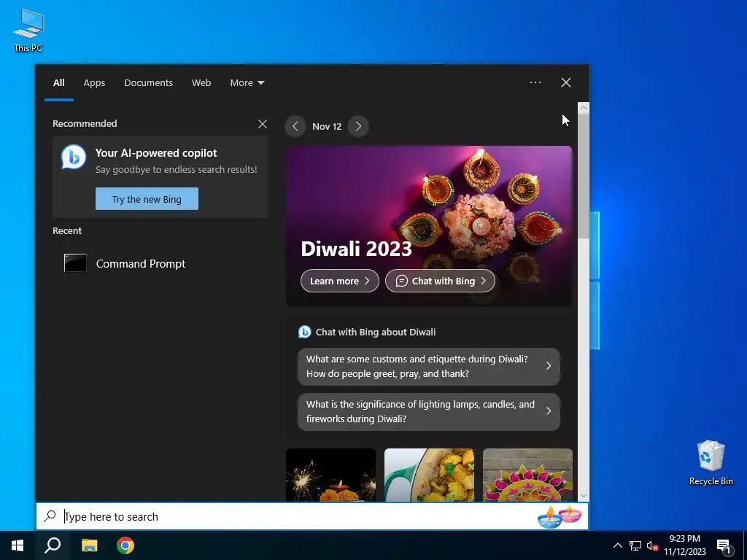
Task: Click the Command Prompt icon under Recent
Action: [75, 262]
